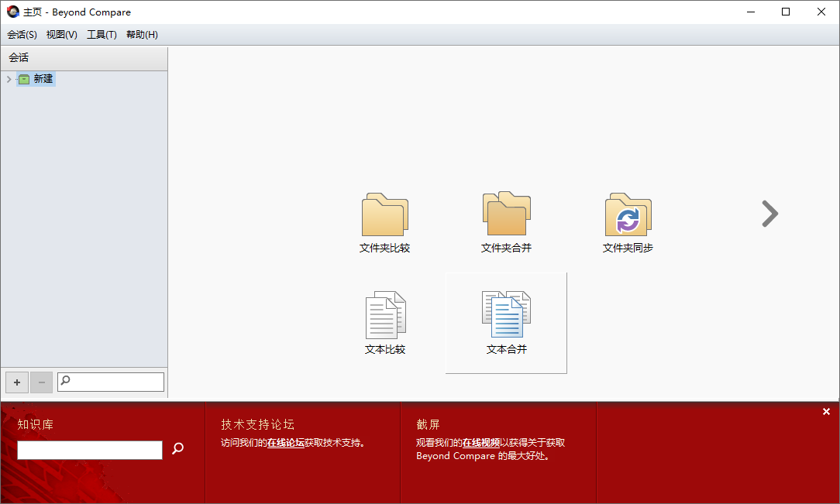Close the red help banner
This screenshot has width=840, height=504.
click(x=826, y=411)
